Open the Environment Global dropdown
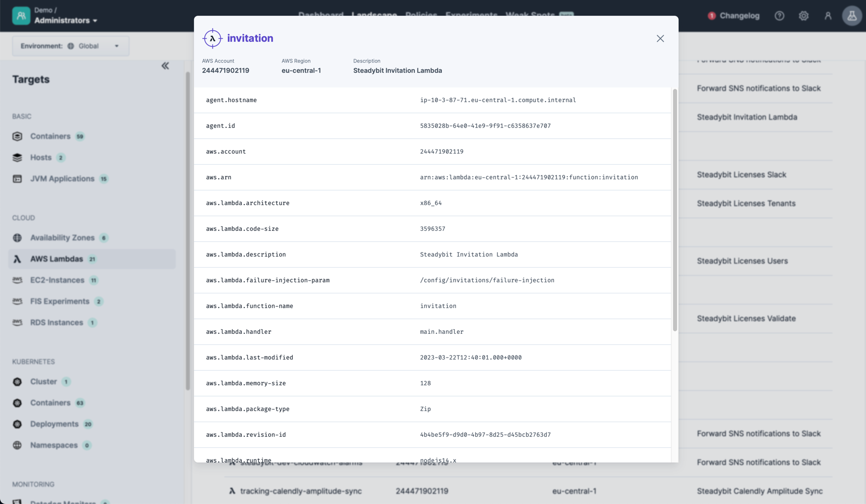Viewport: 866px width, 504px height. [71, 46]
